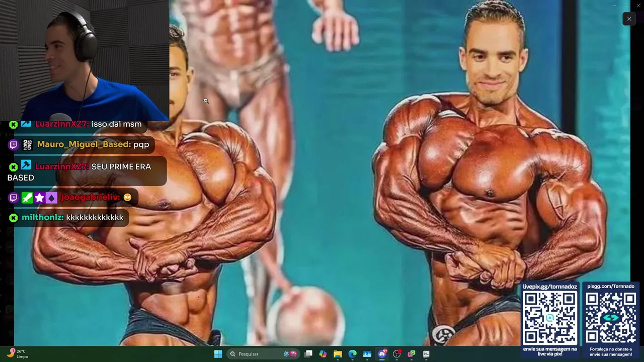This screenshot has height=362, width=644.
Task: Click the joaogabrieliv username in chat
Action: click(x=91, y=198)
